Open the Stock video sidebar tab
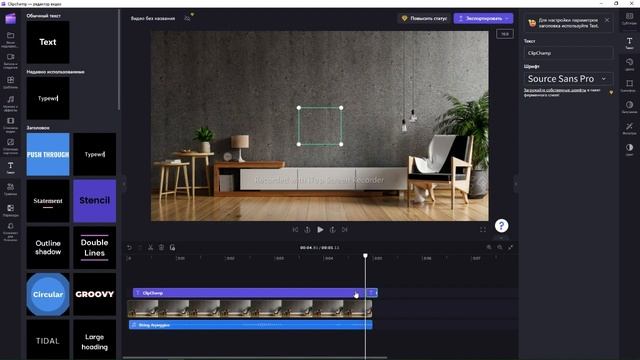Viewport: 640px width, 360px height. (11, 125)
